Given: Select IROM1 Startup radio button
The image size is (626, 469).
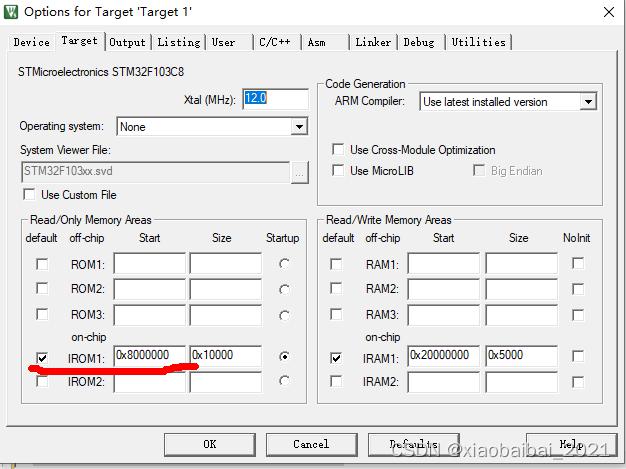Looking at the screenshot, I should click(x=284, y=356).
